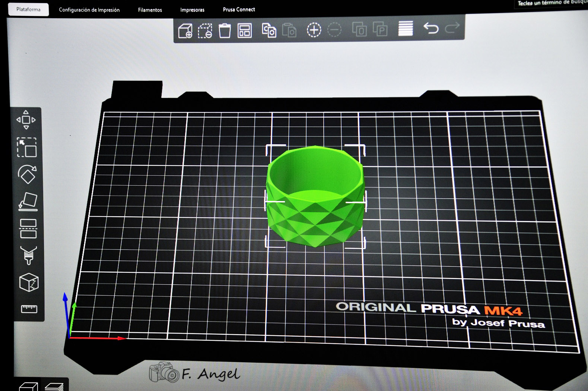588x391 pixels.
Task: Select the Move tool
Action: (x=26, y=120)
